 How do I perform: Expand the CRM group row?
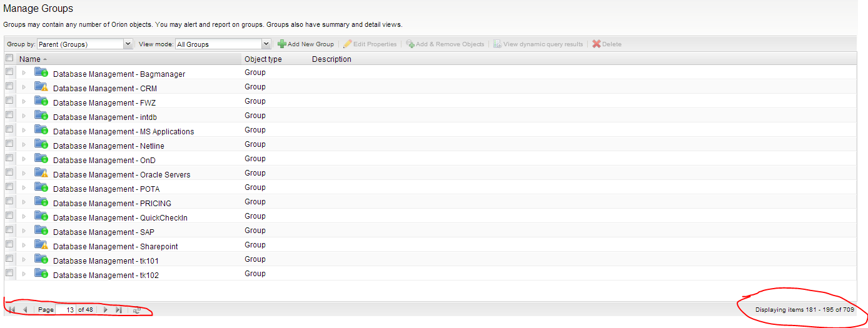pos(24,87)
